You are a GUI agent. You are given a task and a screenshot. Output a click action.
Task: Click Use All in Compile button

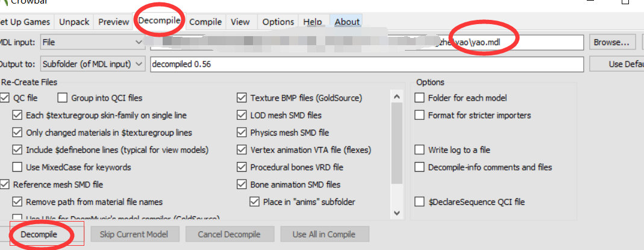[325, 234]
